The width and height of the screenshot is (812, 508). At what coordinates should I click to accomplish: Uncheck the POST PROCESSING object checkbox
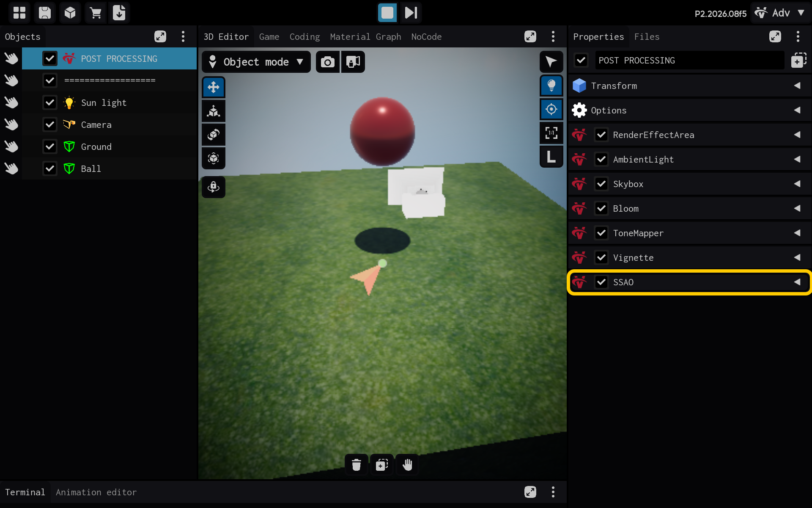click(x=50, y=58)
